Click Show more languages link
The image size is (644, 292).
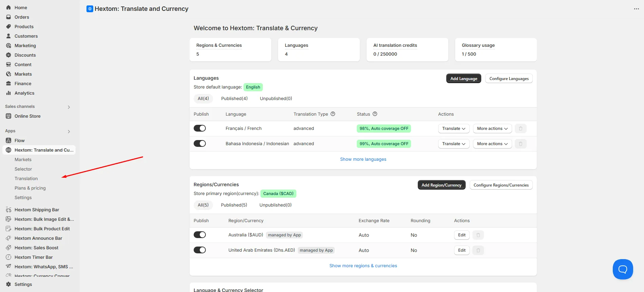(363, 159)
